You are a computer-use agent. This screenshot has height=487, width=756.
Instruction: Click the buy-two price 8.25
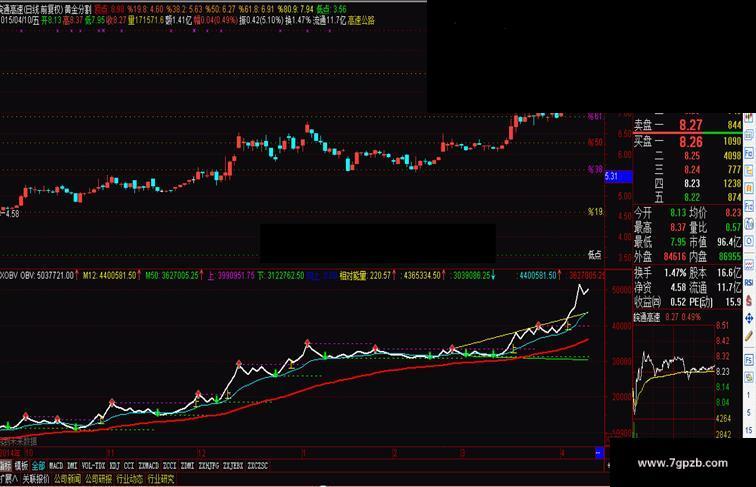(692, 156)
